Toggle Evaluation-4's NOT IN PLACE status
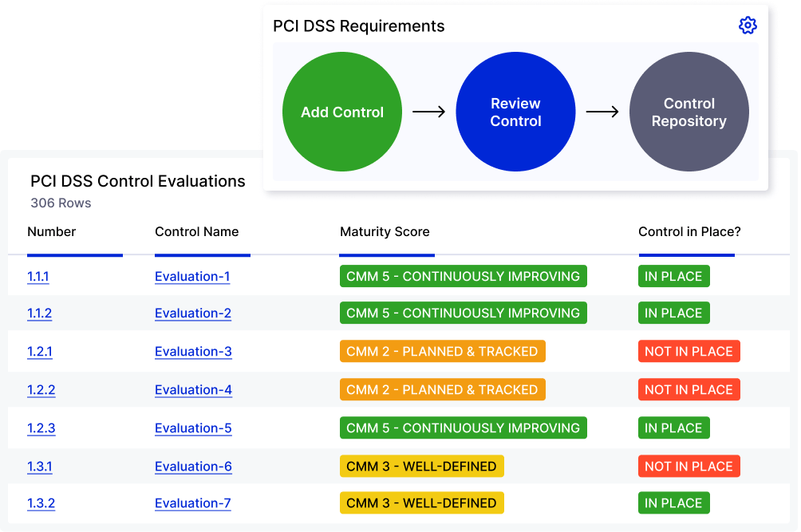 click(x=689, y=389)
